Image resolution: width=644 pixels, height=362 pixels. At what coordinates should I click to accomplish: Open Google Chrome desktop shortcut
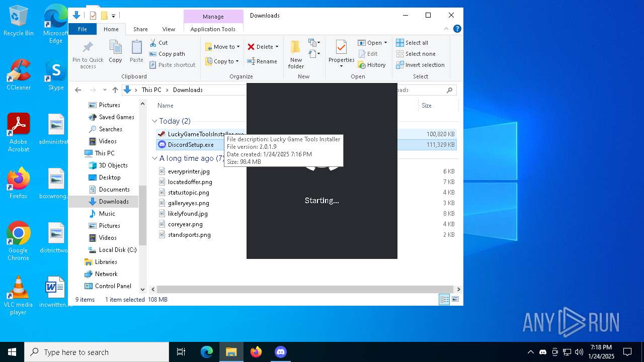point(19,241)
